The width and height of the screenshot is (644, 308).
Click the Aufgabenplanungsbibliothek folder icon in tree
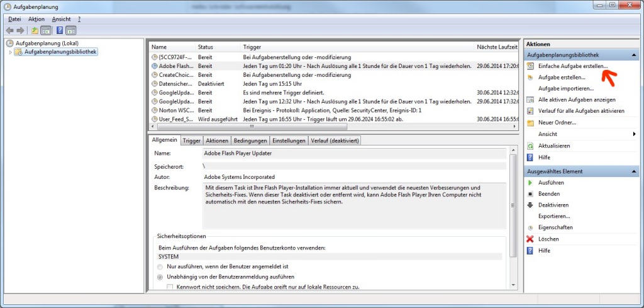click(x=18, y=52)
